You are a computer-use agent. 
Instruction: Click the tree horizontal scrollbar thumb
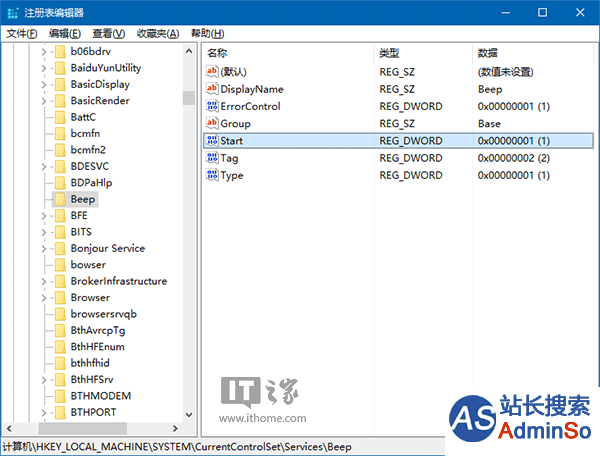83,428
